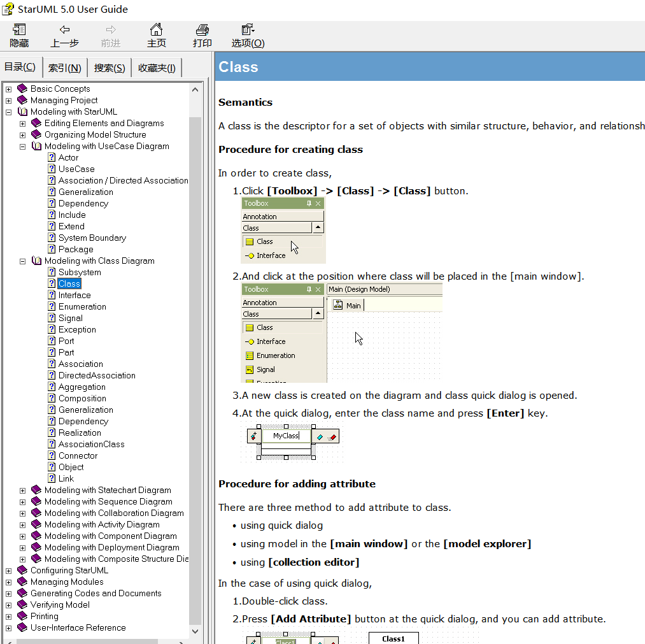Open the 搜索(S) search tab
The image size is (645, 644).
tap(110, 68)
